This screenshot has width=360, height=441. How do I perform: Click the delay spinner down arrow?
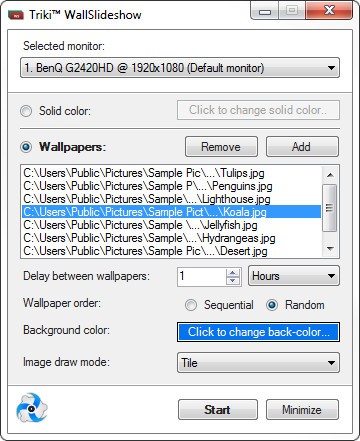pyautogui.click(x=233, y=281)
